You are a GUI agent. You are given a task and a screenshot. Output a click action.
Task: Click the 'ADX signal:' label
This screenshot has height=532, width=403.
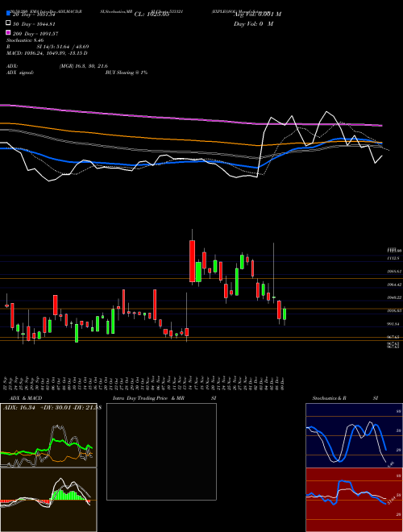[20, 73]
